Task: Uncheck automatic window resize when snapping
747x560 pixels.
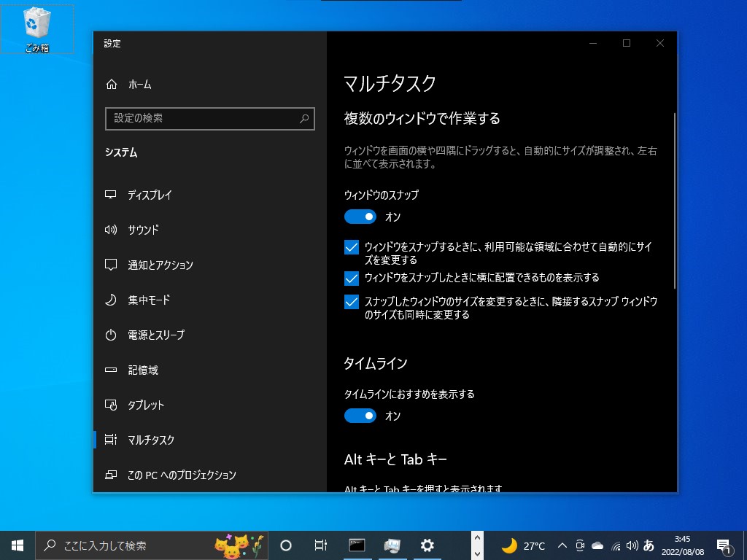Action: [351, 247]
